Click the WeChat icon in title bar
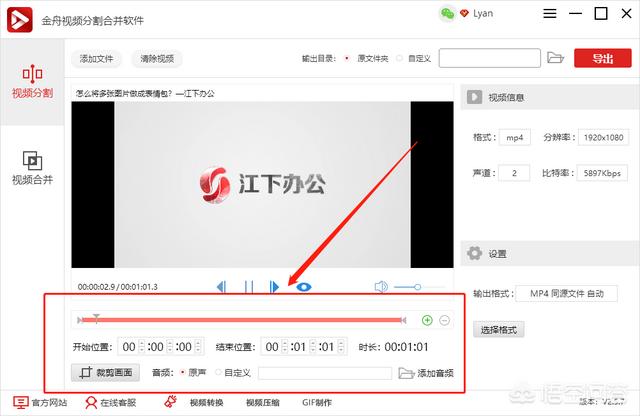640x416 pixels. tap(447, 13)
